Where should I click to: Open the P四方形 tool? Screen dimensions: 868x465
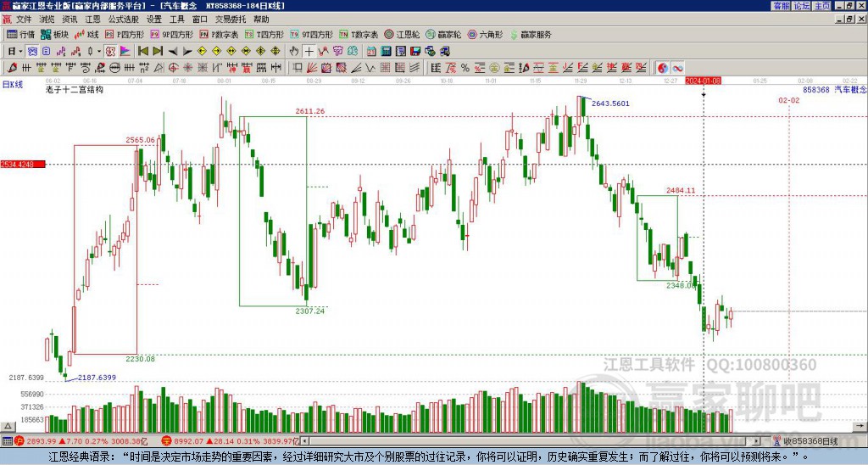[x=125, y=34]
